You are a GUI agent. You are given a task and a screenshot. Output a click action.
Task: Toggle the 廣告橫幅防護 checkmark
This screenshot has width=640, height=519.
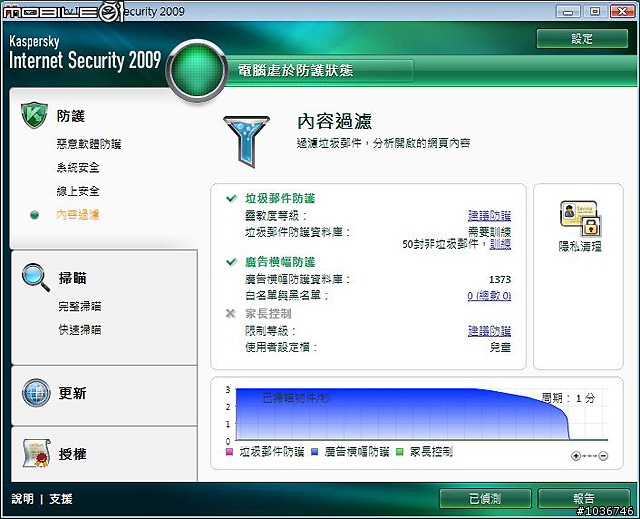coord(231,262)
